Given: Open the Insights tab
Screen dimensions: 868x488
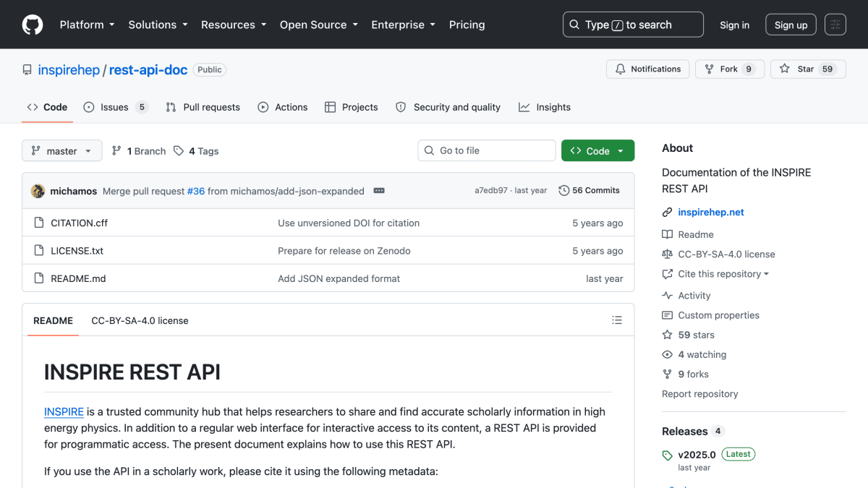Looking at the screenshot, I should (x=545, y=107).
